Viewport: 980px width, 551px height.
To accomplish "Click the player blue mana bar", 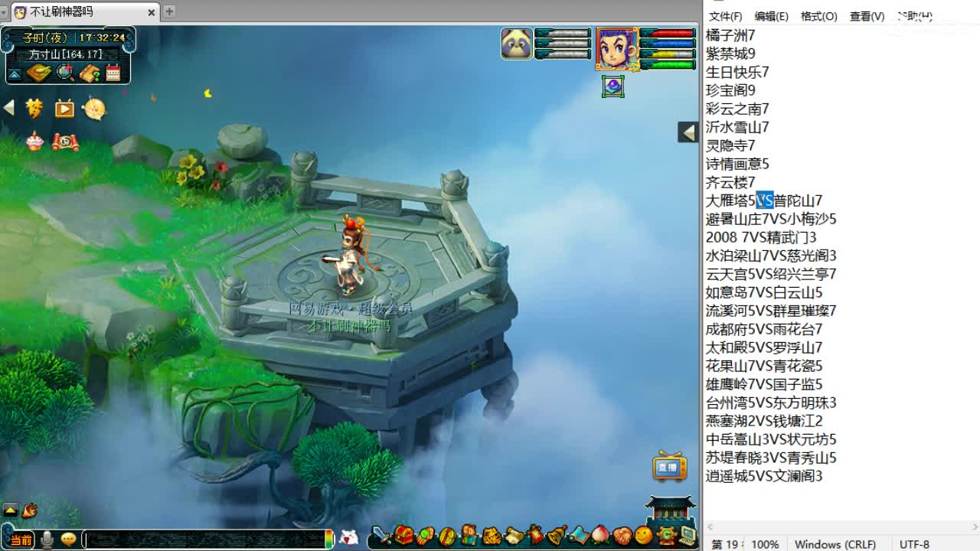I will point(668,44).
